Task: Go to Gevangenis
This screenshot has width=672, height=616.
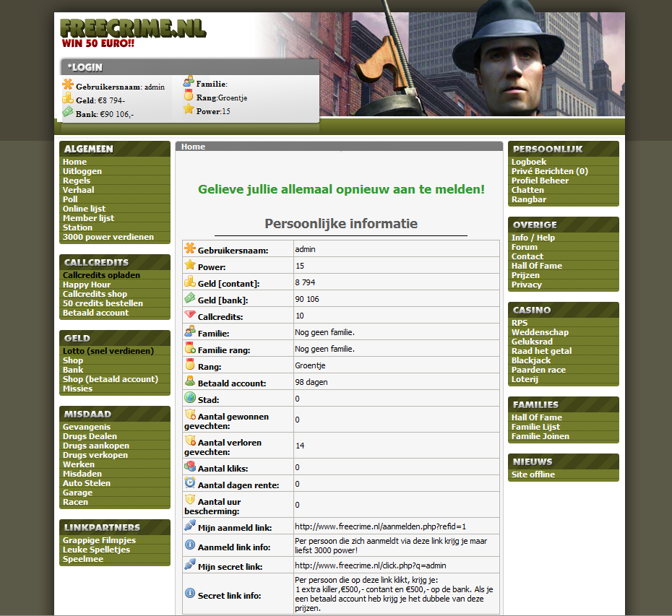Action: pos(87,427)
